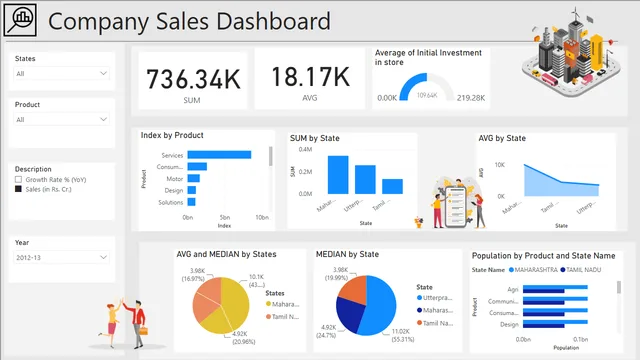Click Maharas... legend marker in MEDIAN by State
Image resolution: width=640 pixels, height=360 pixels.
pos(419,310)
